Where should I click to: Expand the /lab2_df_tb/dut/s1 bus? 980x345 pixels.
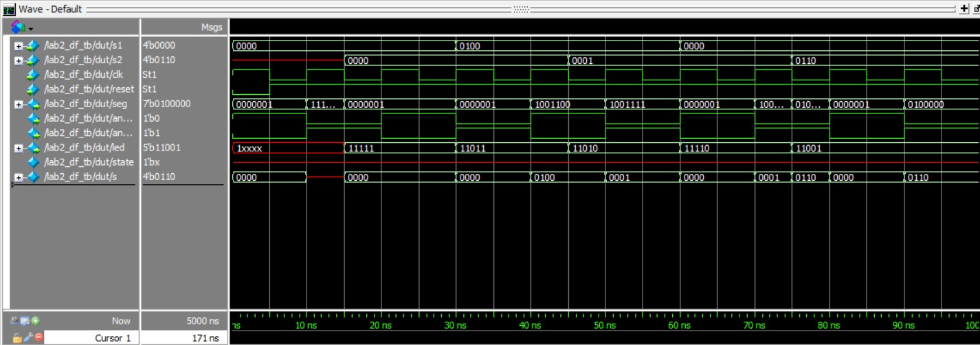tap(17, 45)
